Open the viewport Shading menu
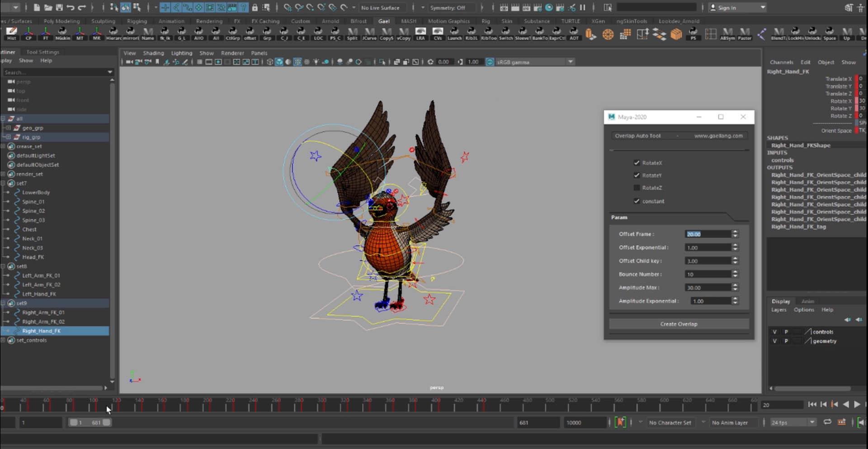 [x=153, y=53]
